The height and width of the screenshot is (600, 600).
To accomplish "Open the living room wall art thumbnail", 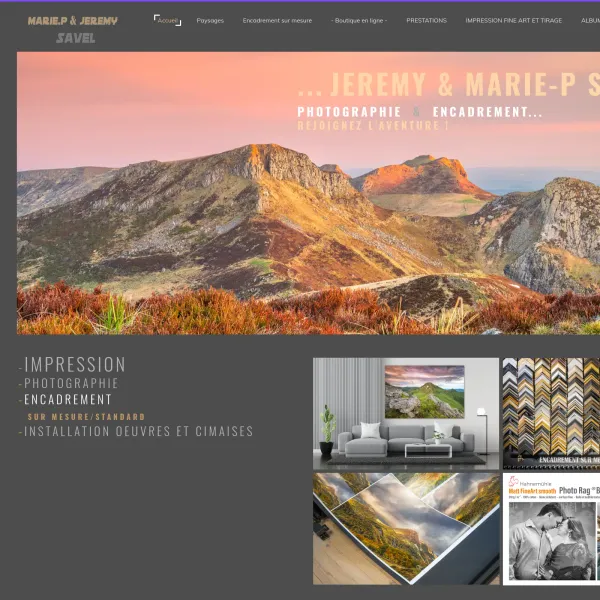I will [x=405, y=413].
